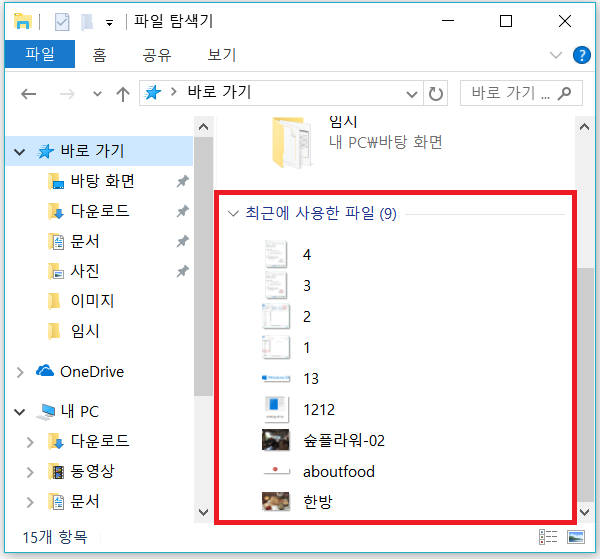600x559 pixels.
Task: Expand the OneDrive tree node
Action: 20,372
